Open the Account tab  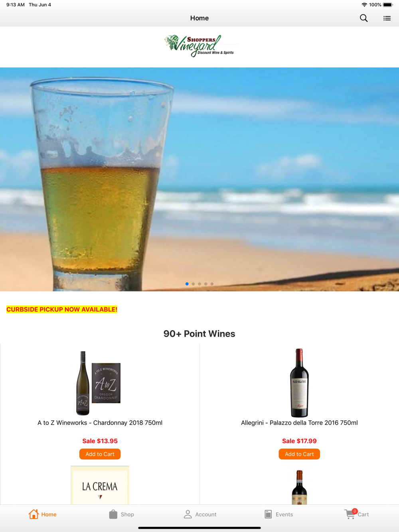tap(200, 514)
